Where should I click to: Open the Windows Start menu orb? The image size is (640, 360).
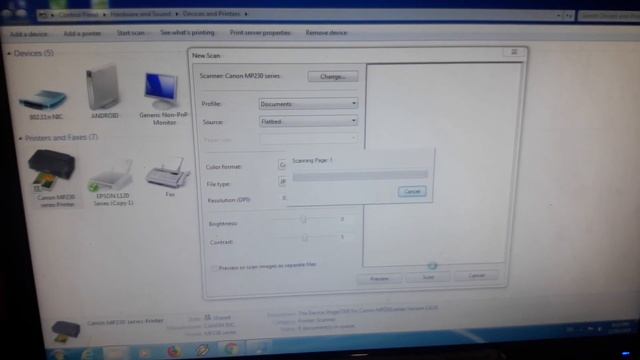[59, 354]
